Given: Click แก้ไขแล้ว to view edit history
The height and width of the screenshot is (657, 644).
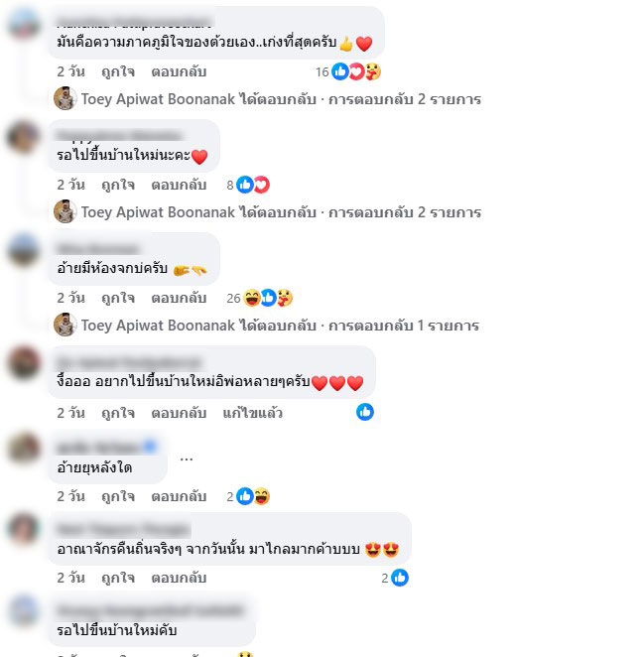Looking at the screenshot, I should [x=253, y=413].
